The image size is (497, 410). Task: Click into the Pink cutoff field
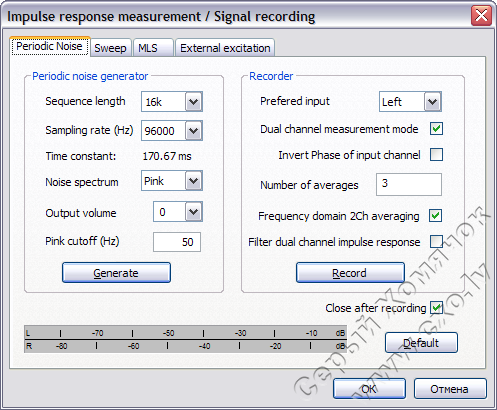coord(177,242)
